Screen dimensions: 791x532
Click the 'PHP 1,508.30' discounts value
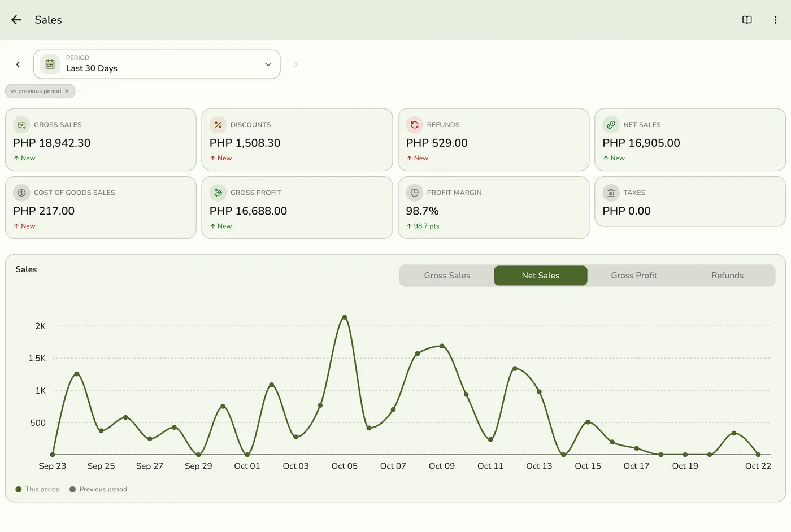click(x=245, y=143)
